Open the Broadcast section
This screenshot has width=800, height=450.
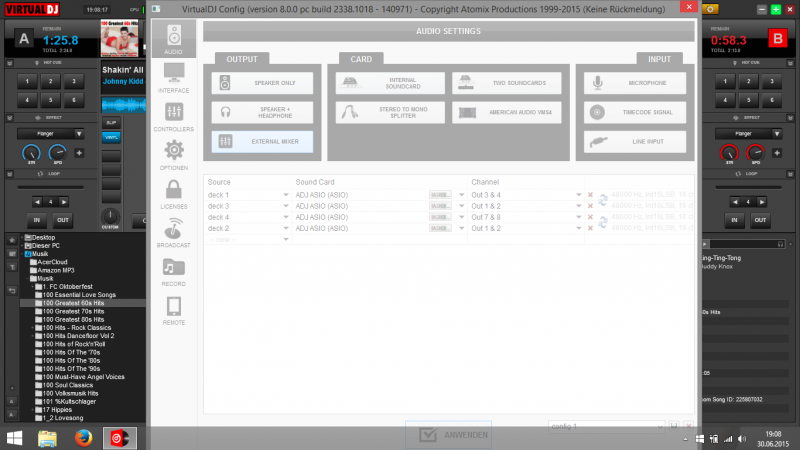[x=173, y=233]
